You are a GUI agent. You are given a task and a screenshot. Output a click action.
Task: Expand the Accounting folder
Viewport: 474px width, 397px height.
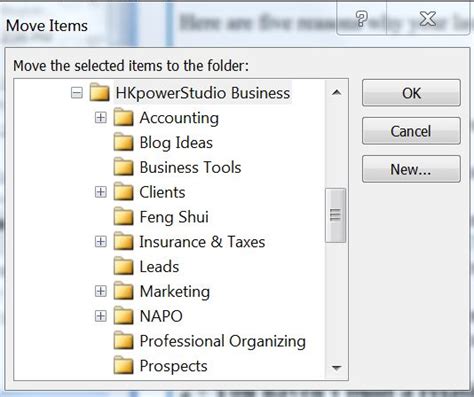point(101,117)
